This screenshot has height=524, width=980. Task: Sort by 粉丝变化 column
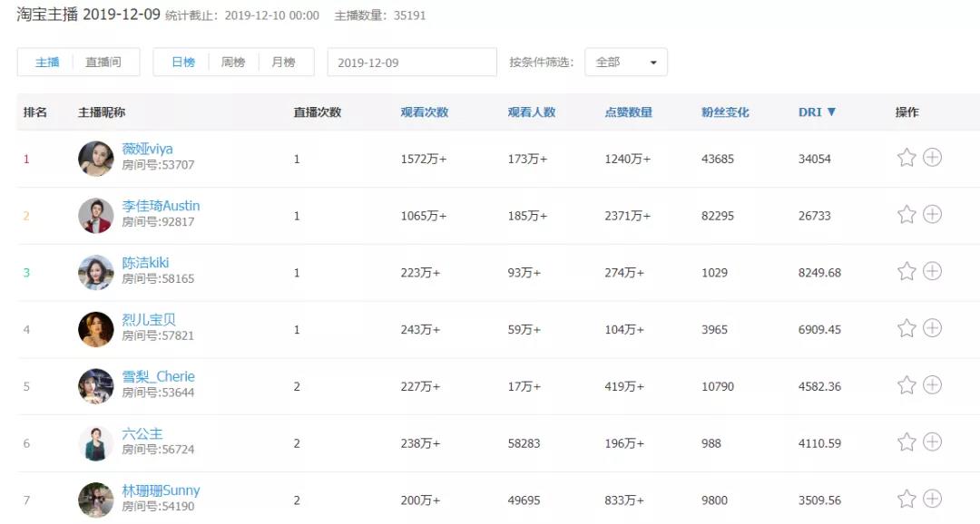[x=725, y=112]
